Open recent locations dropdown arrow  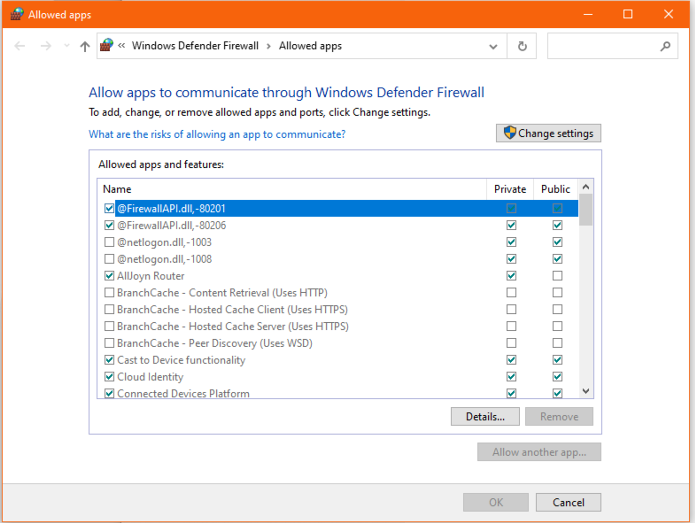(x=66, y=46)
